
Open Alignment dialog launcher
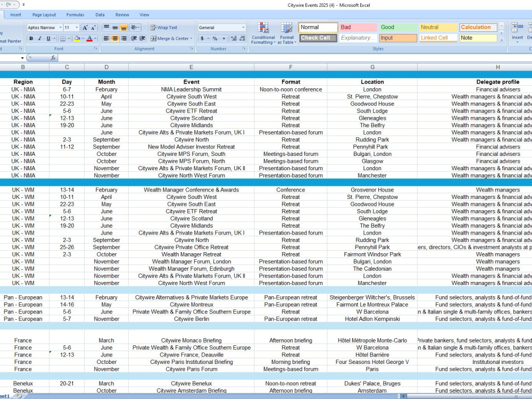192,49
